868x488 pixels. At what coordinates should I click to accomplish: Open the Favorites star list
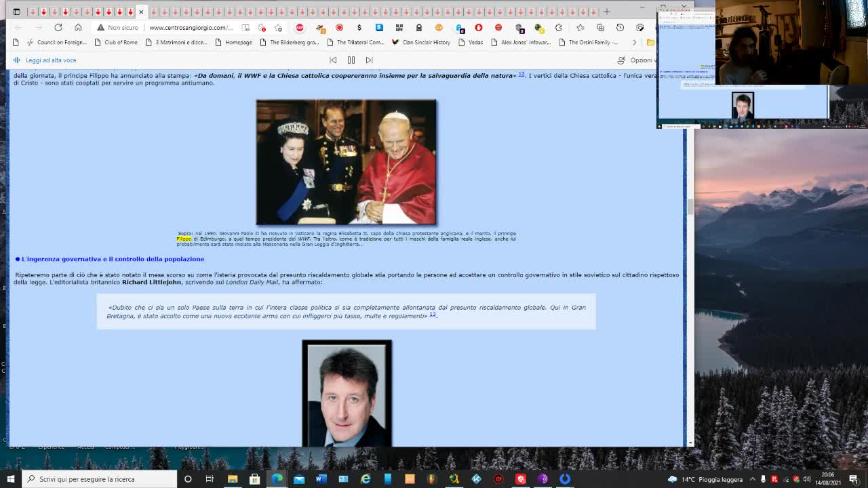(x=580, y=27)
